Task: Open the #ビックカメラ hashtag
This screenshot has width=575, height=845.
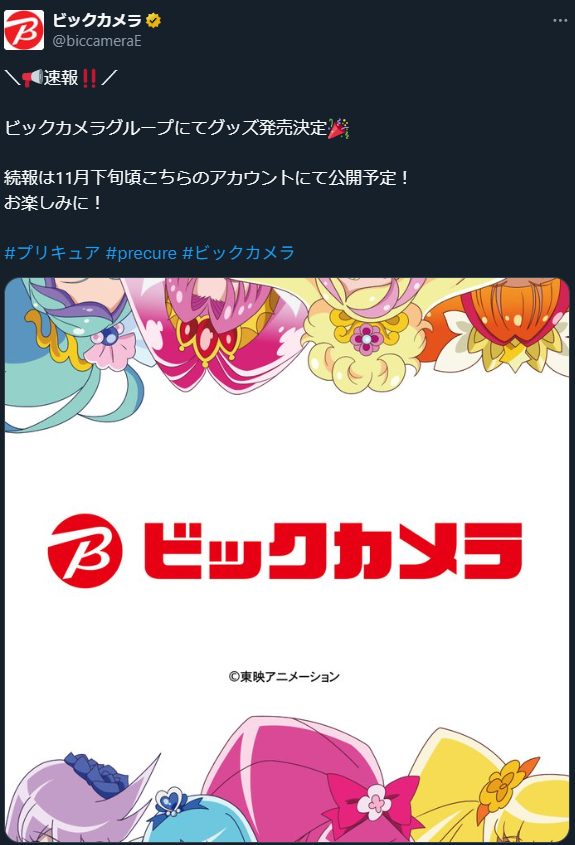Action: coord(239,252)
